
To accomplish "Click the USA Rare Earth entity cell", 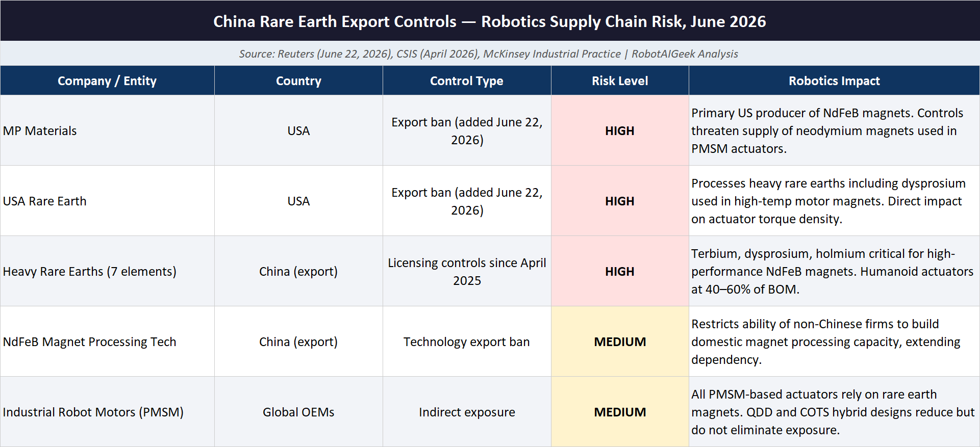I will tap(107, 201).
